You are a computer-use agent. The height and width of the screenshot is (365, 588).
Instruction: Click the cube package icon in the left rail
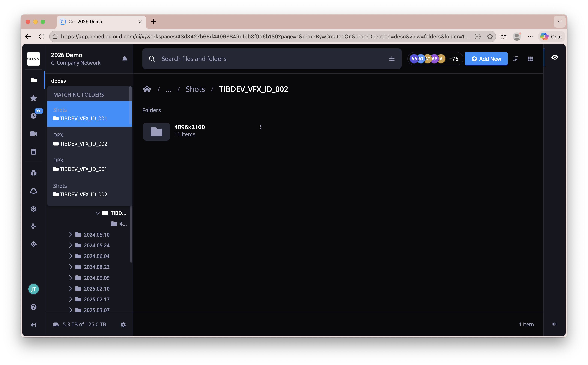click(x=33, y=173)
